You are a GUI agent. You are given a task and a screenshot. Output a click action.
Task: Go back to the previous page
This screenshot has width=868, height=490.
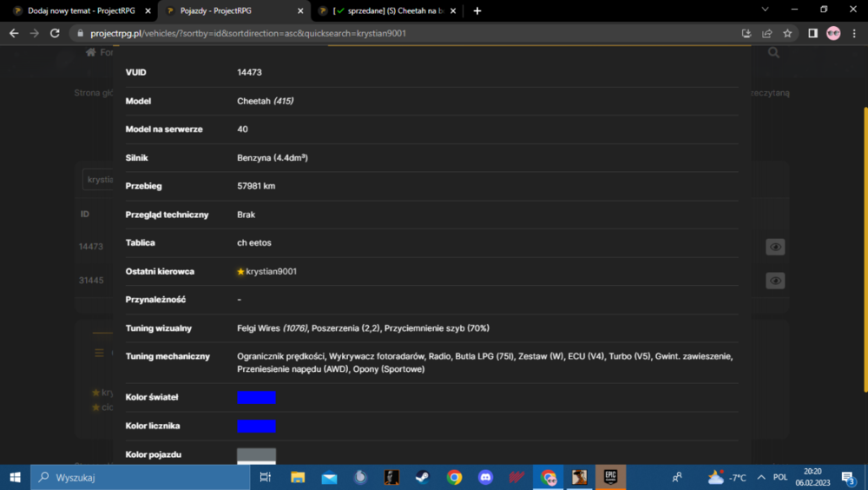(14, 33)
